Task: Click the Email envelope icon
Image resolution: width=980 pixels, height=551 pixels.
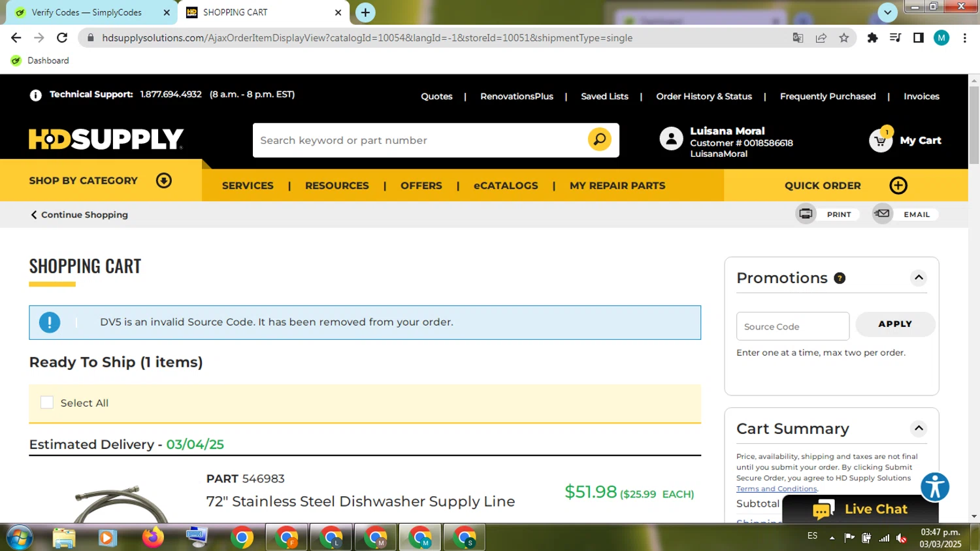Action: click(x=882, y=214)
